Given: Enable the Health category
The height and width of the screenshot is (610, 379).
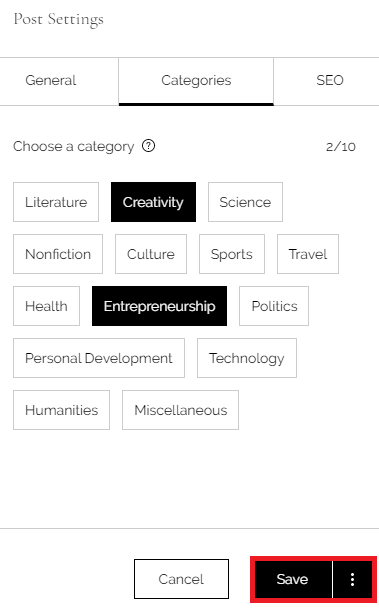Looking at the screenshot, I should pyautogui.click(x=46, y=306).
